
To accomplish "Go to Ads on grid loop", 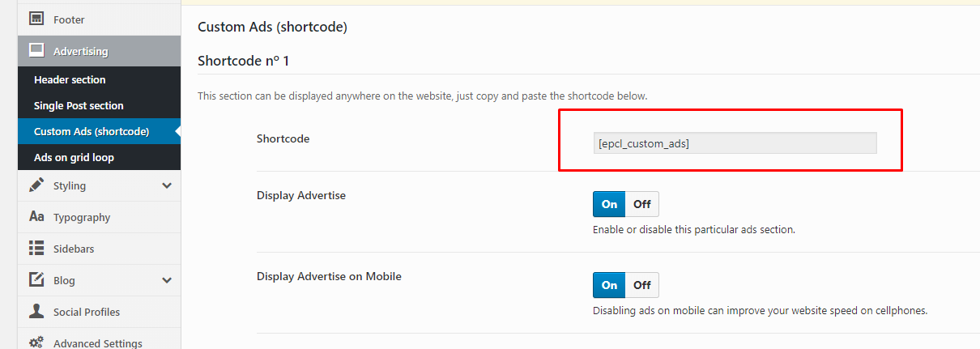I will 74,157.
